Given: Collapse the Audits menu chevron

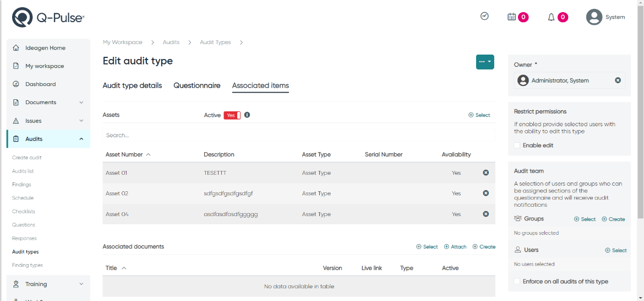Looking at the screenshot, I should [x=81, y=139].
